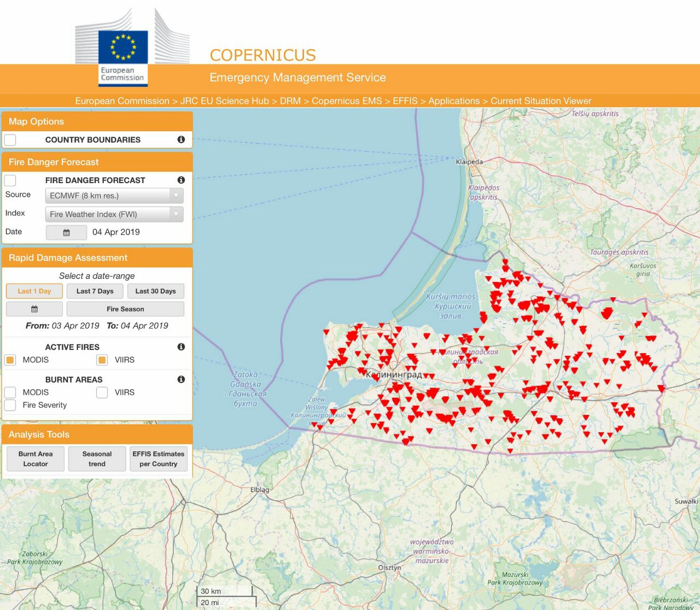The height and width of the screenshot is (610, 700).
Task: Open info icon for Active Fires
Action: coord(181,347)
